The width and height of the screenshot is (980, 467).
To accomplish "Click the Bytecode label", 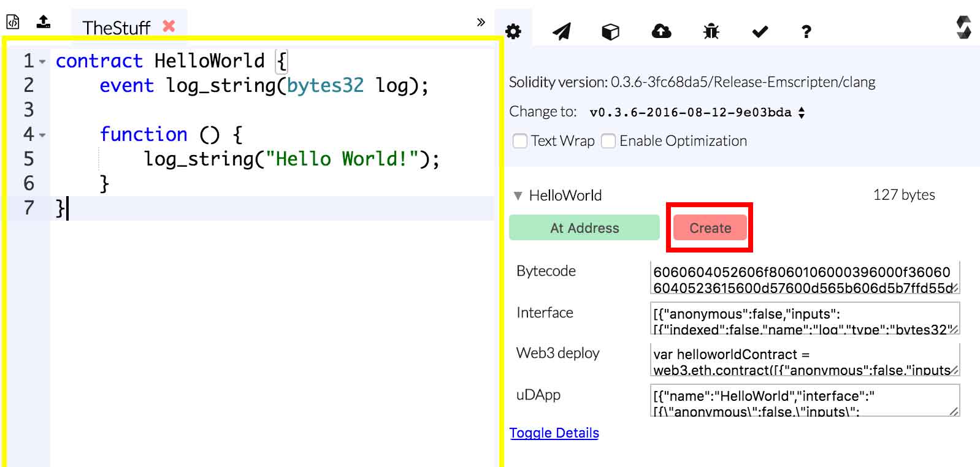I will click(x=546, y=271).
